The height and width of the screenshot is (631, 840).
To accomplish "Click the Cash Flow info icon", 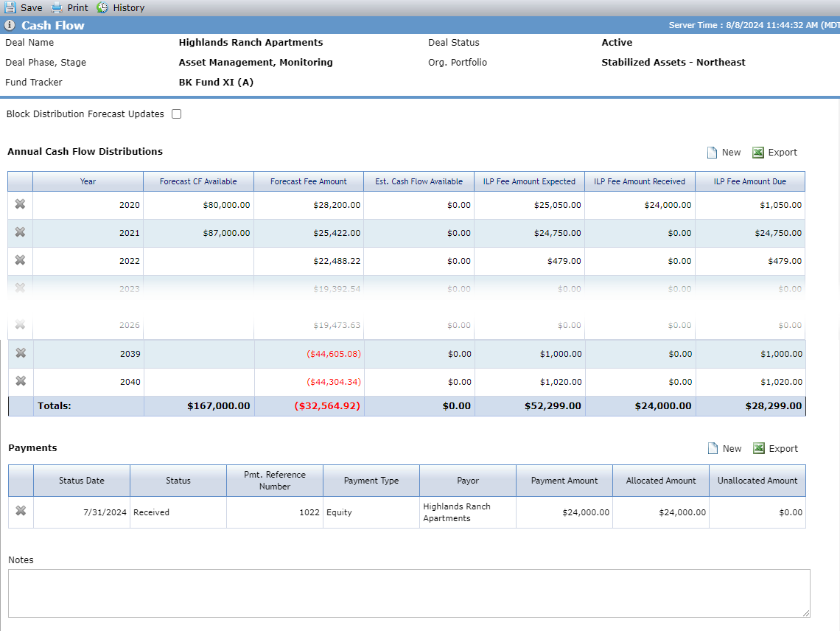I will [x=10, y=25].
